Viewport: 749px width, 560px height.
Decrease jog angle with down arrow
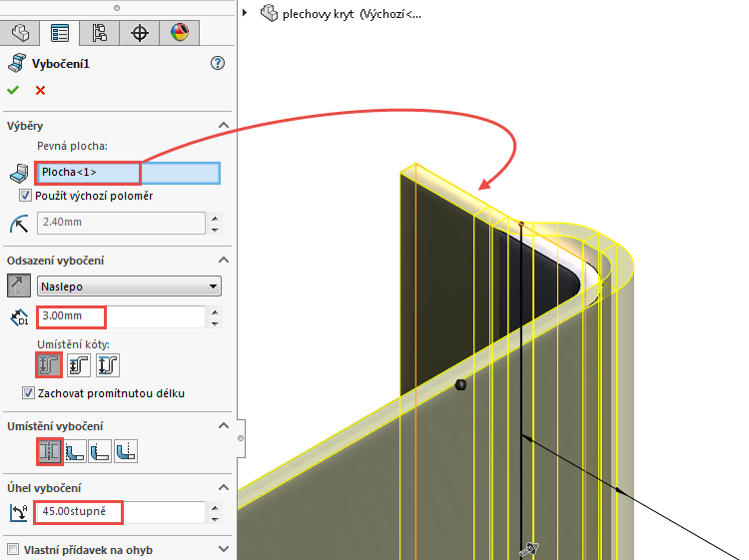pos(216,519)
